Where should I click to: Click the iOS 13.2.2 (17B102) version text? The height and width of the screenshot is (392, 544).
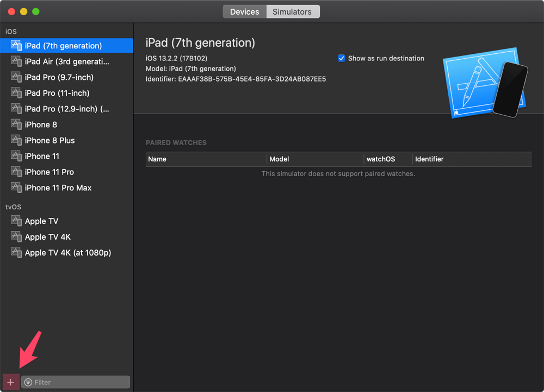pos(177,58)
